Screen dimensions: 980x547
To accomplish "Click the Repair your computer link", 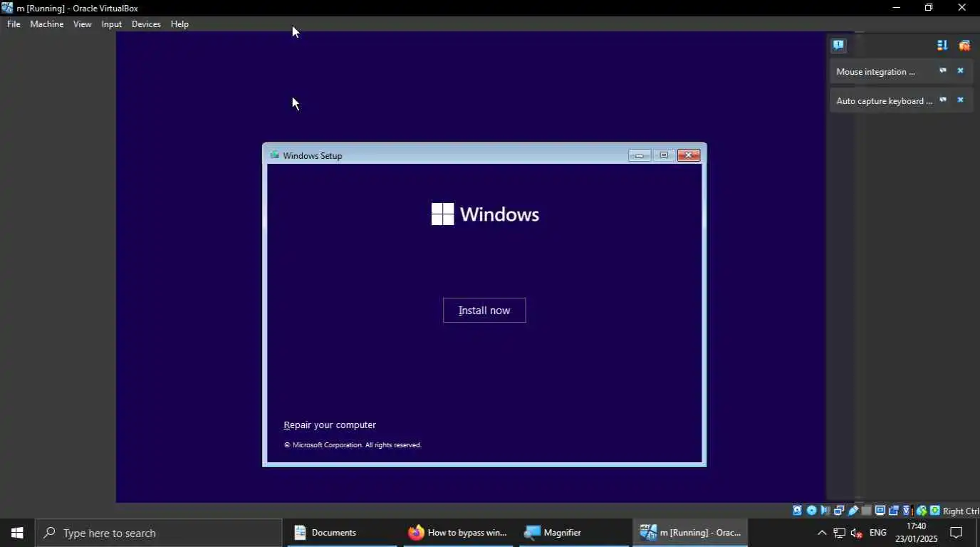I will 330,425.
